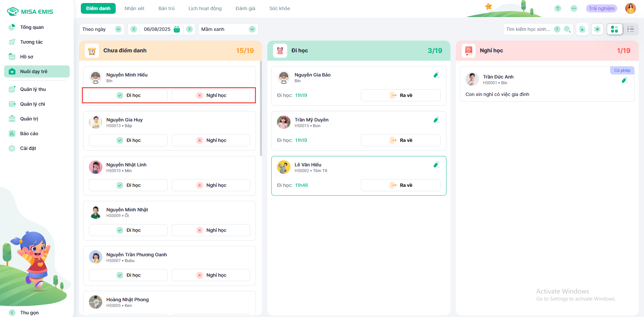Image resolution: width=644 pixels, height=317 pixels.
Task: Open the Đánh giá tab
Action: (245, 8)
